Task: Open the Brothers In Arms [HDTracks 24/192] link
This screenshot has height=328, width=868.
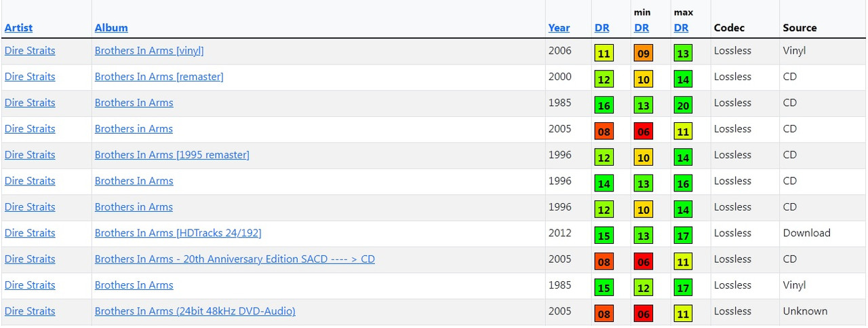Action: click(x=178, y=233)
